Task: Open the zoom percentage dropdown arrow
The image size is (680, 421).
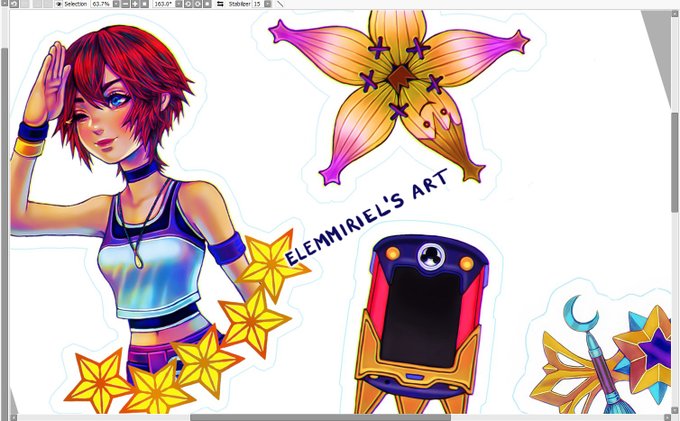Action: pos(116,4)
